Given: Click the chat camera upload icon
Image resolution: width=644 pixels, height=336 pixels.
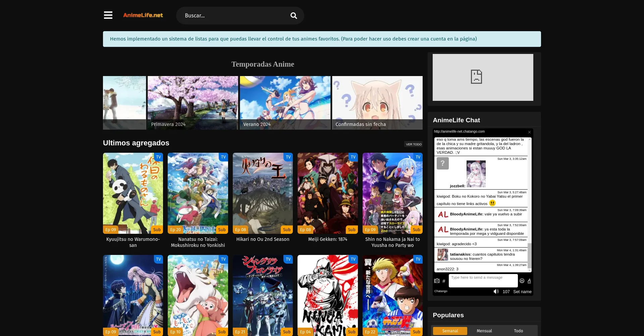Looking at the screenshot, I should (437, 281).
